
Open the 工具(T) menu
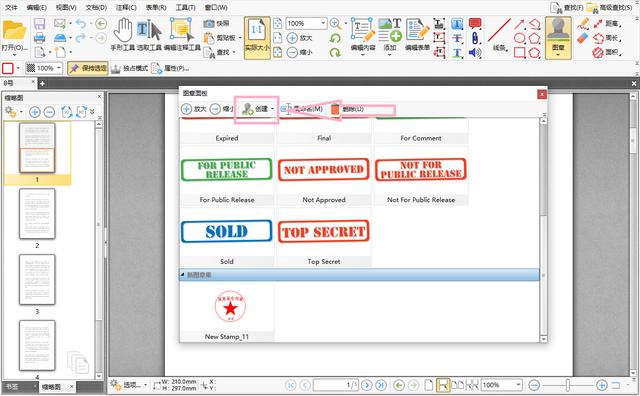pyautogui.click(x=185, y=7)
